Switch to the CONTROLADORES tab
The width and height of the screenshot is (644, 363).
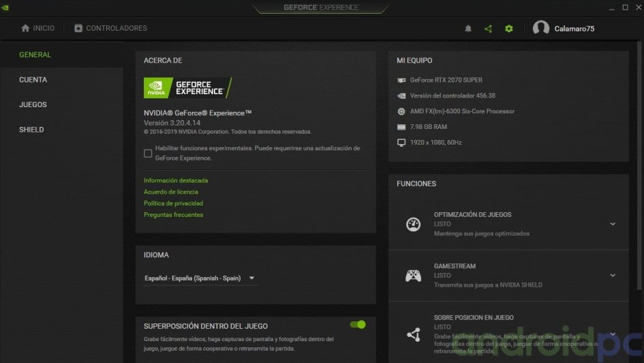coord(110,28)
